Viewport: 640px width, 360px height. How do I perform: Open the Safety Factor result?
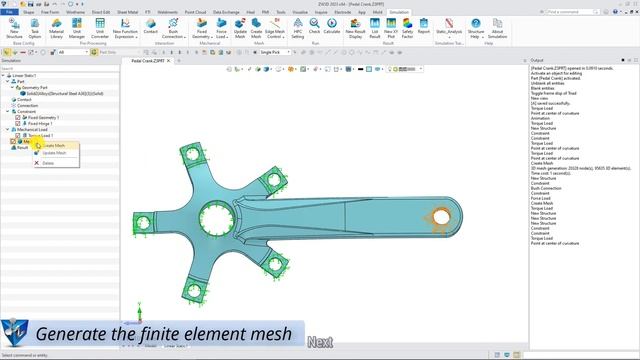click(x=407, y=28)
